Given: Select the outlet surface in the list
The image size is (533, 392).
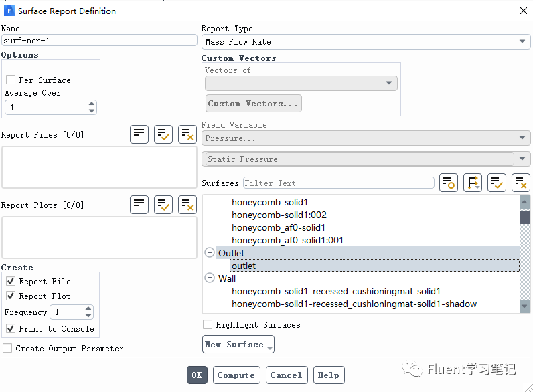Looking at the screenshot, I should tap(374, 266).
